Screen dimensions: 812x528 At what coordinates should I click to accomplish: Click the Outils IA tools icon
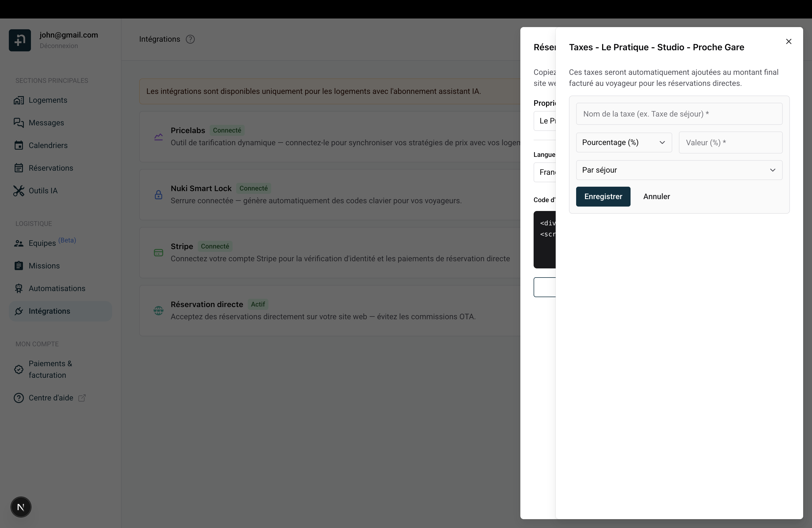coord(19,191)
